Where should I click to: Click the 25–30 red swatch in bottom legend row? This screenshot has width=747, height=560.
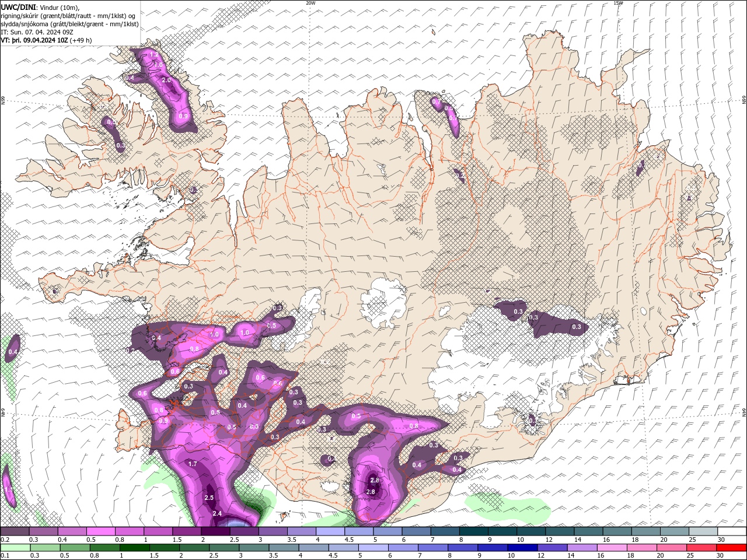click(701, 548)
